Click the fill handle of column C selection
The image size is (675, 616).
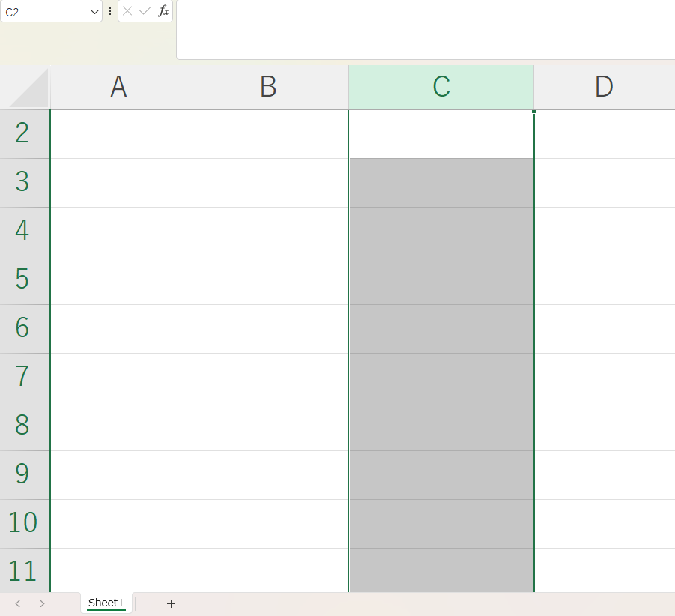click(x=534, y=112)
